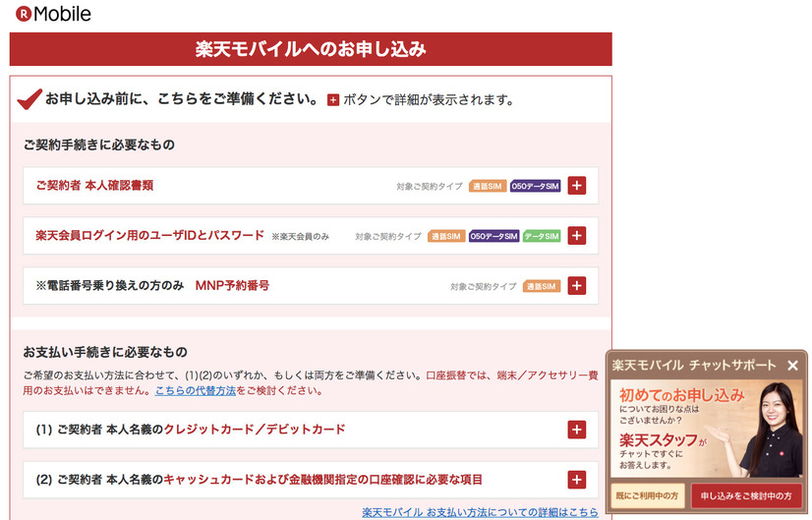Click 通話SIM badge in ユーザIDとパスワード row
This screenshot has width=812, height=520.
click(x=446, y=236)
